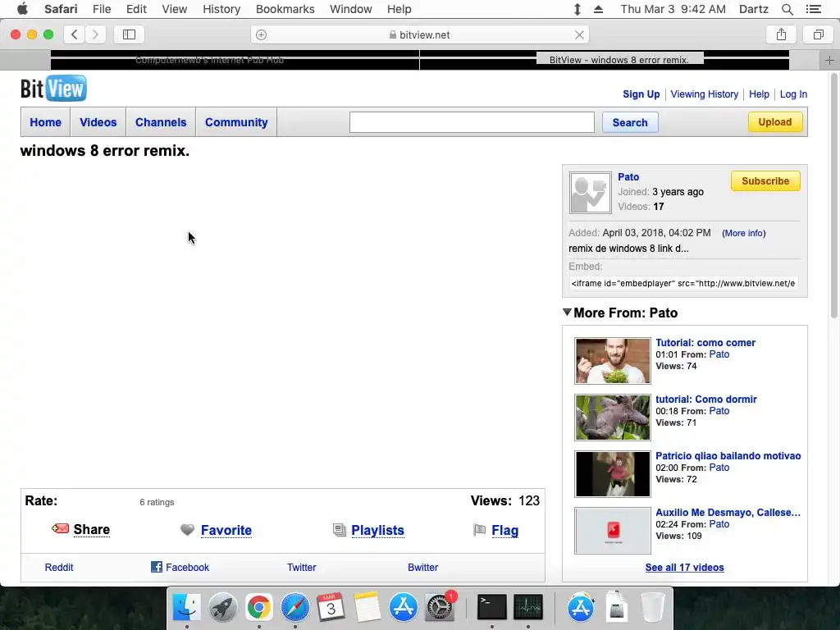Switch to the BitView windows 8 error remix tab

(x=620, y=60)
